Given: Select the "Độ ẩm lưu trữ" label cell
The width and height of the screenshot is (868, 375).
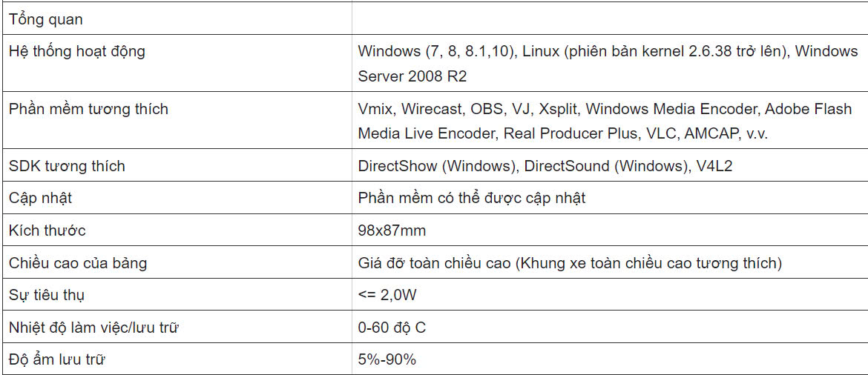Looking at the screenshot, I should coord(56,359).
